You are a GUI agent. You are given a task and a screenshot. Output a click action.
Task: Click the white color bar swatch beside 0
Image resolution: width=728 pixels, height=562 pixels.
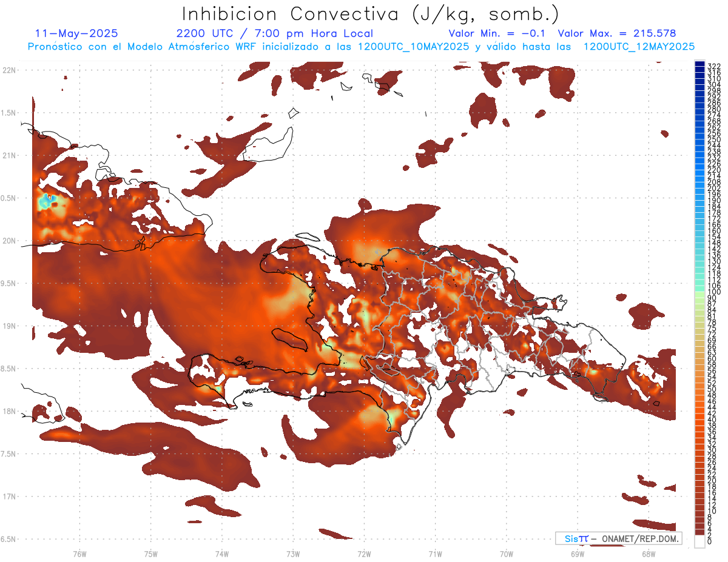pos(699,542)
